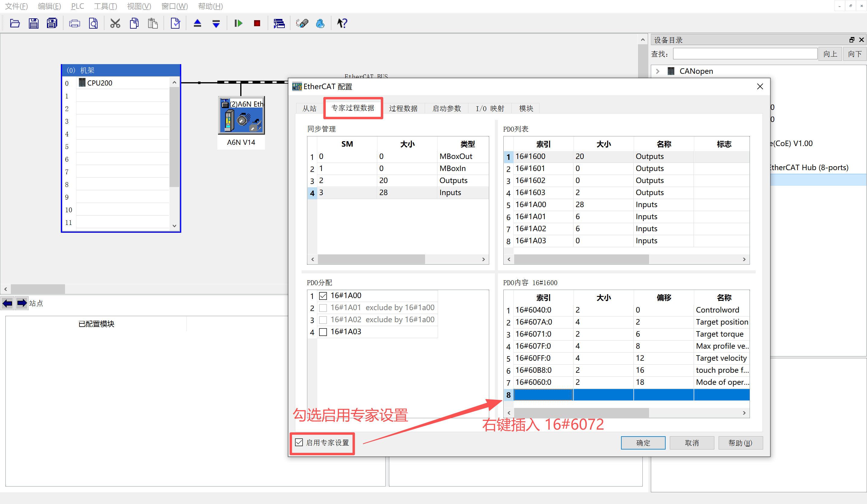This screenshot has width=867, height=504.
Task: Select PDO row 16#1603 in PDO列表
Action: coord(626,193)
